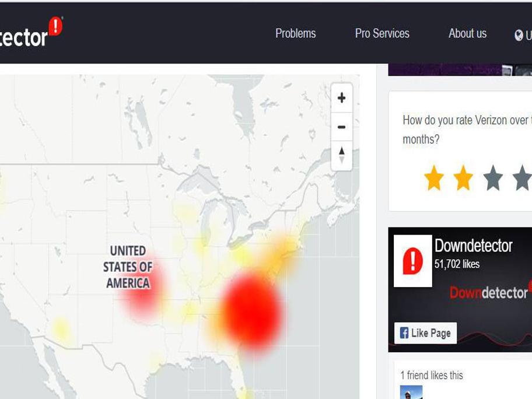Screen dimensions: 532x399
Task: Open the Pro Services page
Action: pyautogui.click(x=382, y=33)
